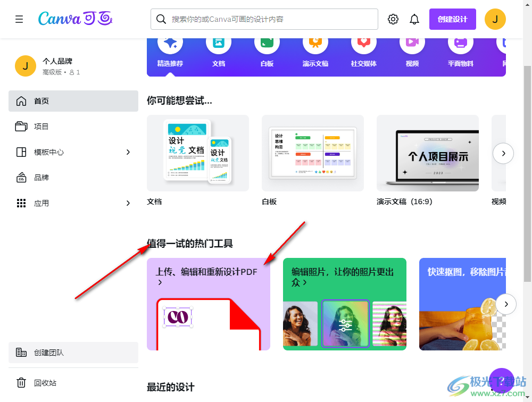Click the 你可能想尝试 heading

(x=179, y=100)
